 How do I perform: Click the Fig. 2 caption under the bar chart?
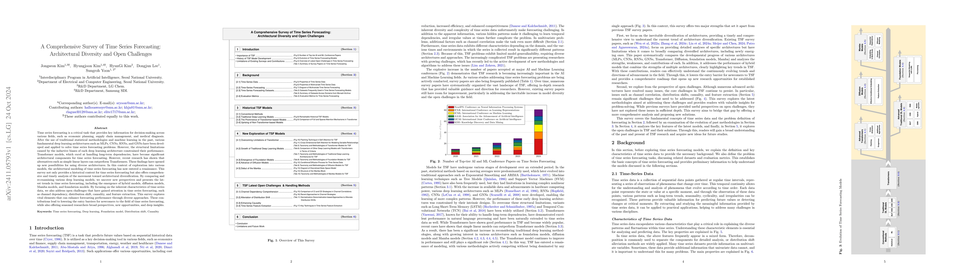[493, 161]
